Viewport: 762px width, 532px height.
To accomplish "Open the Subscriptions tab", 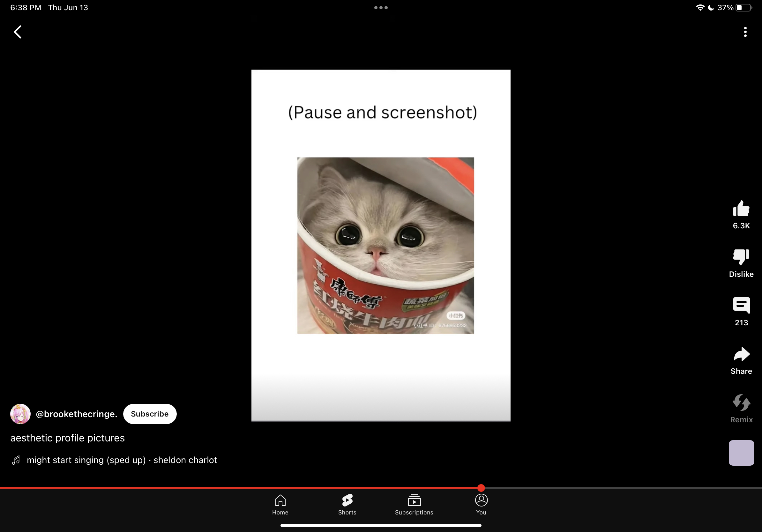I will pyautogui.click(x=414, y=505).
